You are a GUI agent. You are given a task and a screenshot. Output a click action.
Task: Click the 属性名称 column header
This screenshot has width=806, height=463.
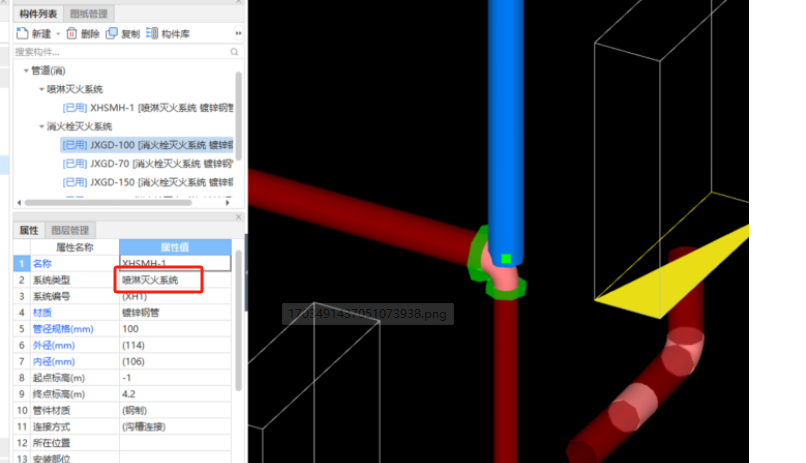[x=75, y=247]
